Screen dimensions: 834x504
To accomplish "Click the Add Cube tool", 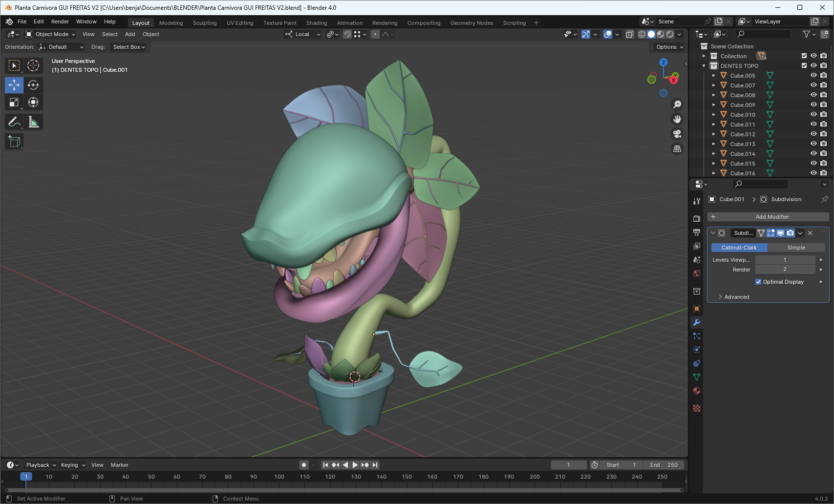I will pyautogui.click(x=14, y=142).
